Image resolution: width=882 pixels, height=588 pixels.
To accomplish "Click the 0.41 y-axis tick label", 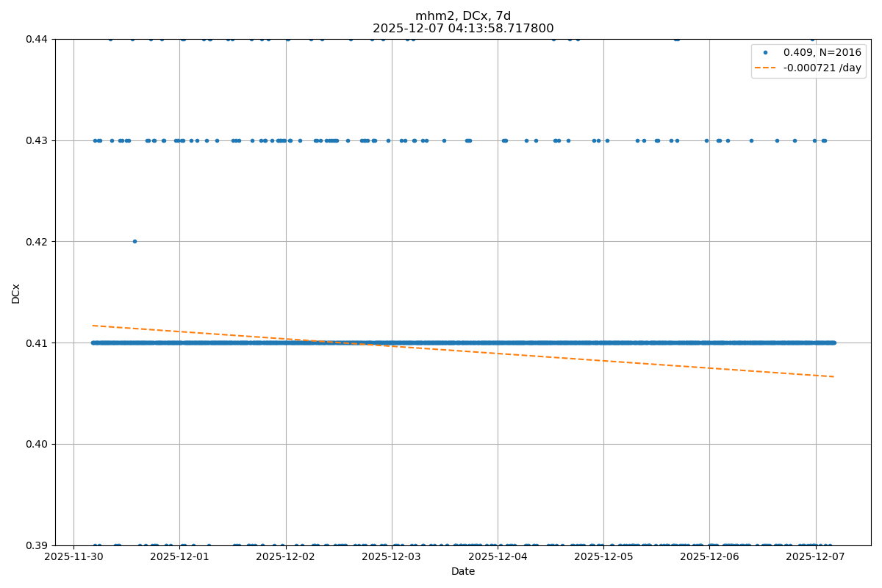I will point(35,343).
